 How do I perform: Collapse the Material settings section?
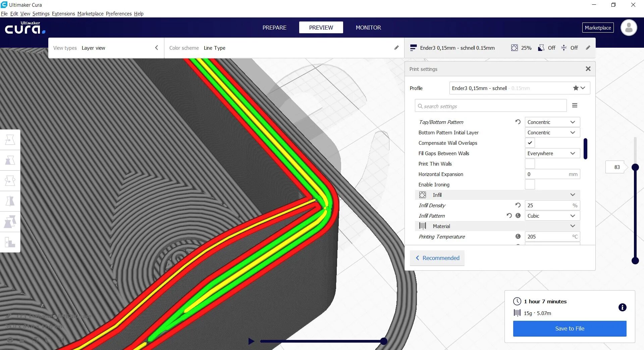point(497,226)
